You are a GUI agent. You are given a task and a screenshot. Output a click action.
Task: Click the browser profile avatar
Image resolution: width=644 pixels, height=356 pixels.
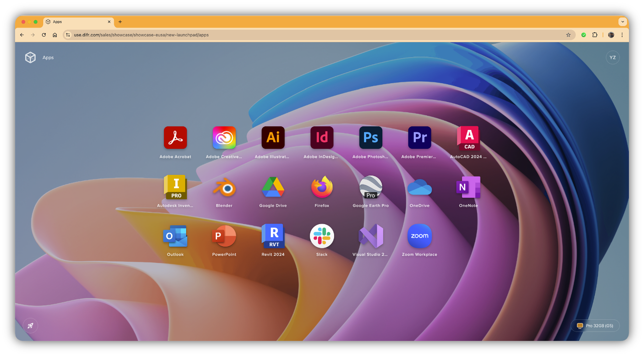coord(611,35)
